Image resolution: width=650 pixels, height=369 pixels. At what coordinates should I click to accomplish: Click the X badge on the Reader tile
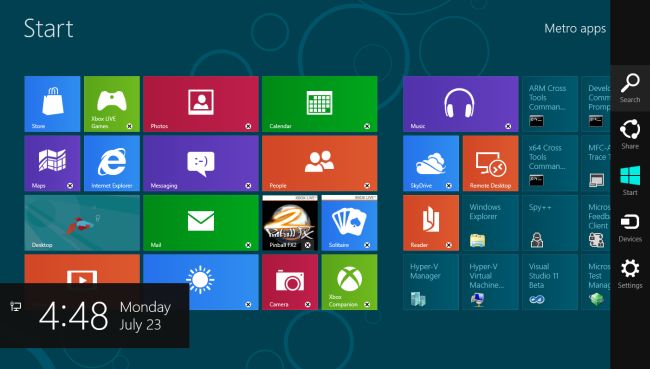[x=449, y=245]
